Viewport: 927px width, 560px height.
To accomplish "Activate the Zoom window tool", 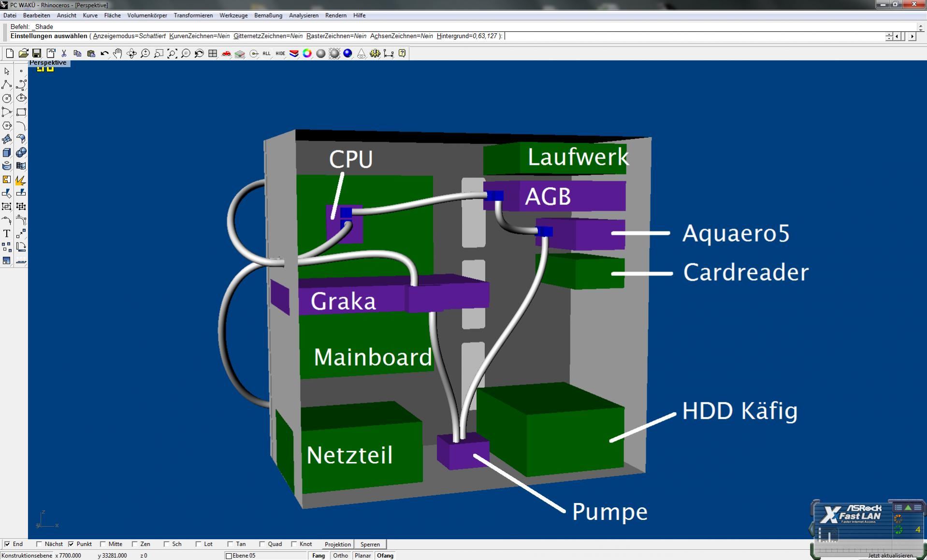I will (x=159, y=54).
